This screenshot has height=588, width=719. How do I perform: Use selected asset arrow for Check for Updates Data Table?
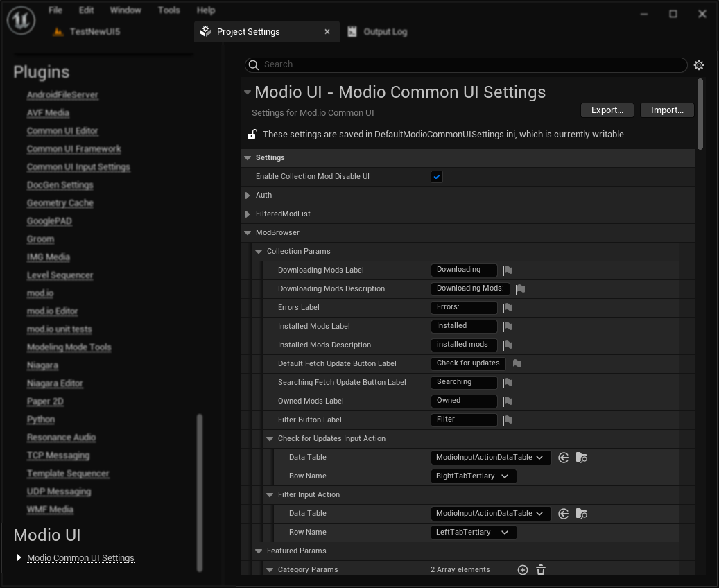(564, 458)
